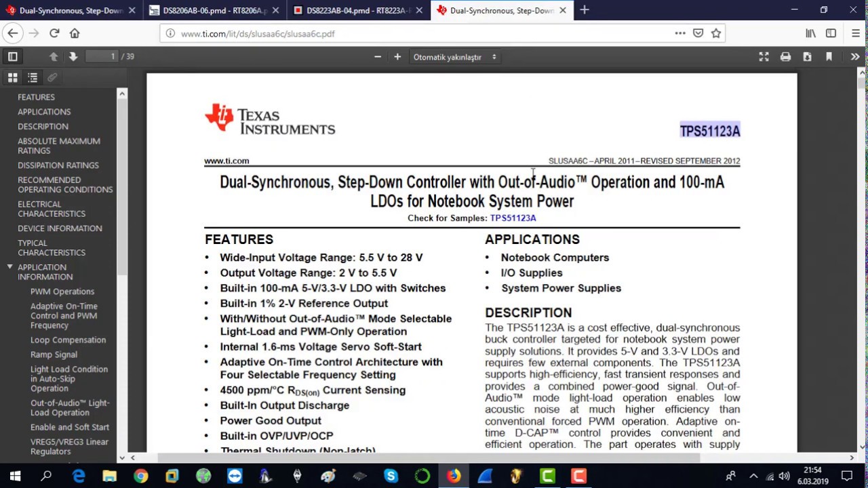Close the active Dual-Synchronous tab
This screenshot has height=488, width=868.
click(x=562, y=10)
